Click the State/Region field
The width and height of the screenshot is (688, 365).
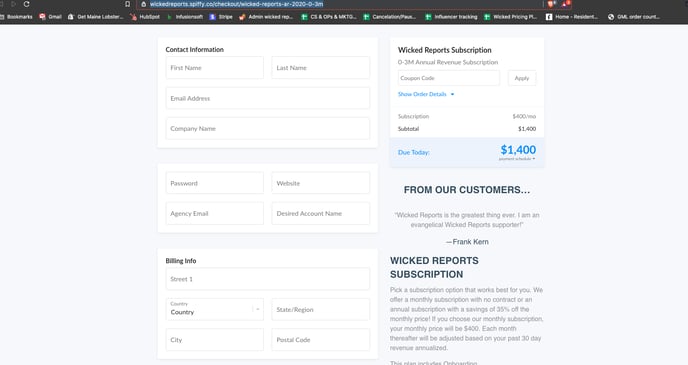tap(321, 309)
